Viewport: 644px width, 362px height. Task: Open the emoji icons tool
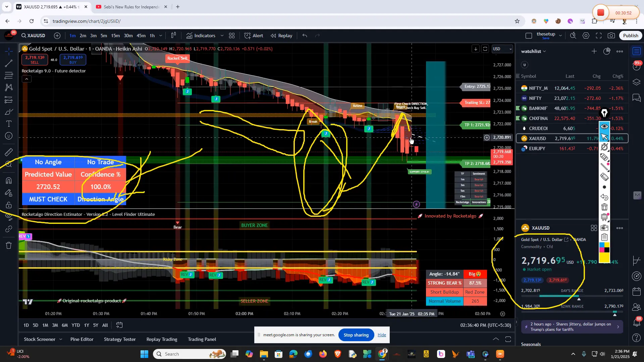pos(9,136)
